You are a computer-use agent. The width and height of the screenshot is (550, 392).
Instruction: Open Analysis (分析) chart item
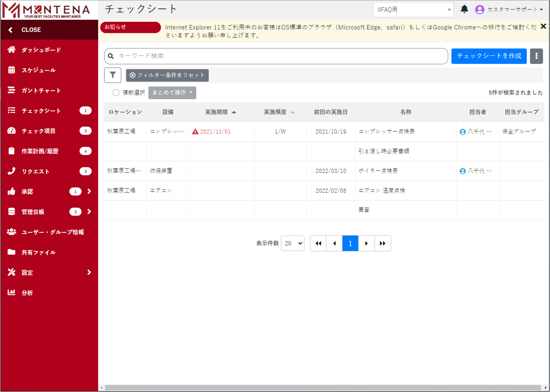tap(27, 293)
